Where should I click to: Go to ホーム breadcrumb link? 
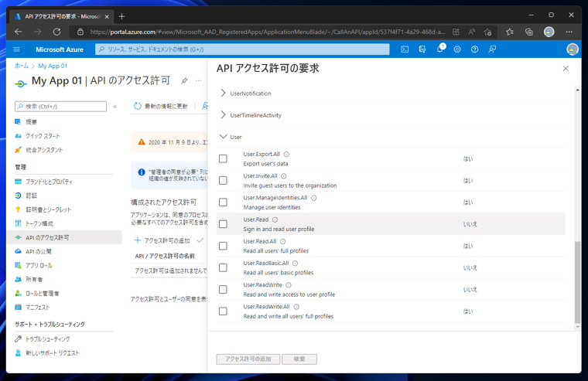[x=22, y=66]
